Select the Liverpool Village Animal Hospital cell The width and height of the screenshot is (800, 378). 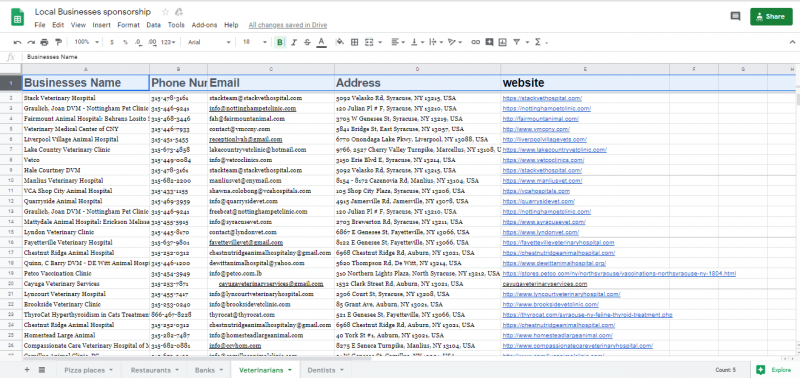(86, 139)
